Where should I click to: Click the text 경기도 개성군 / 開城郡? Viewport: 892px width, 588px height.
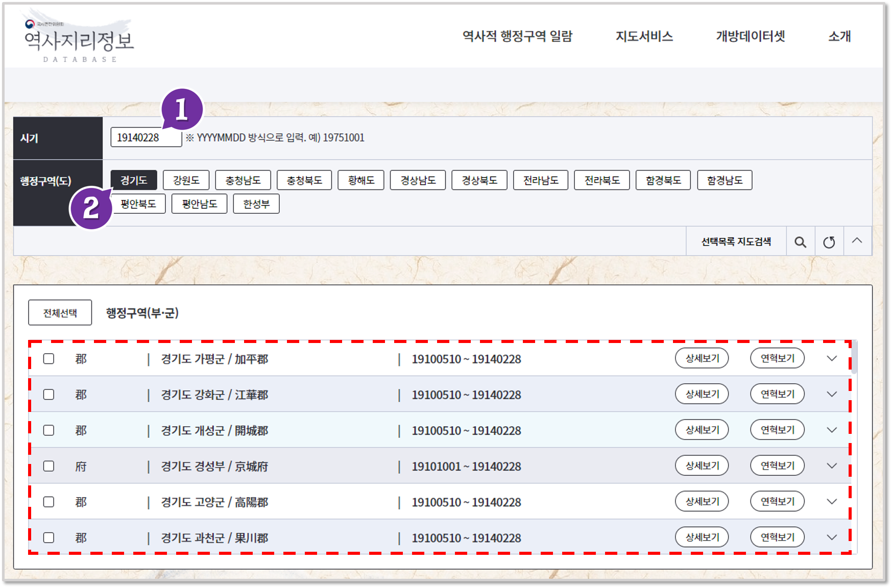[214, 431]
